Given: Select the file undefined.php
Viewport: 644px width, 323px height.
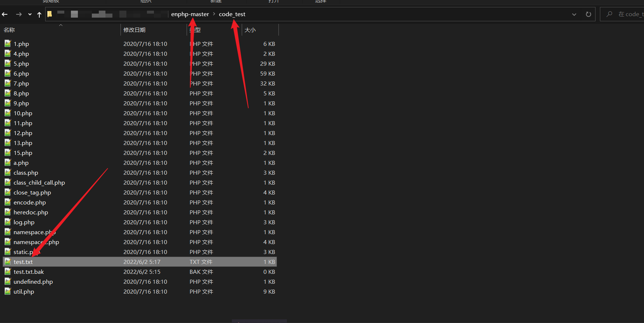Looking at the screenshot, I should [x=33, y=282].
